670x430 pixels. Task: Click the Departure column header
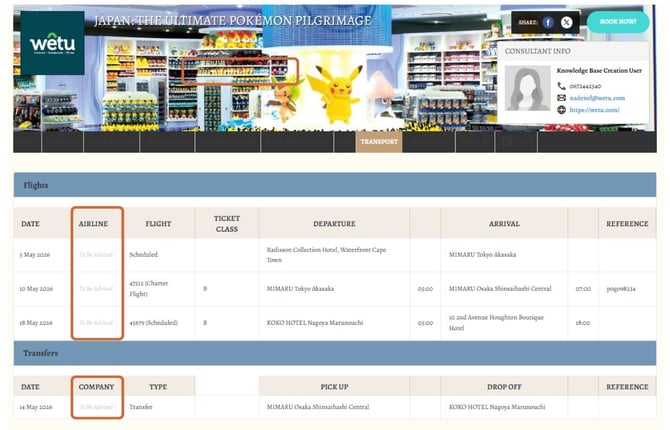334,224
